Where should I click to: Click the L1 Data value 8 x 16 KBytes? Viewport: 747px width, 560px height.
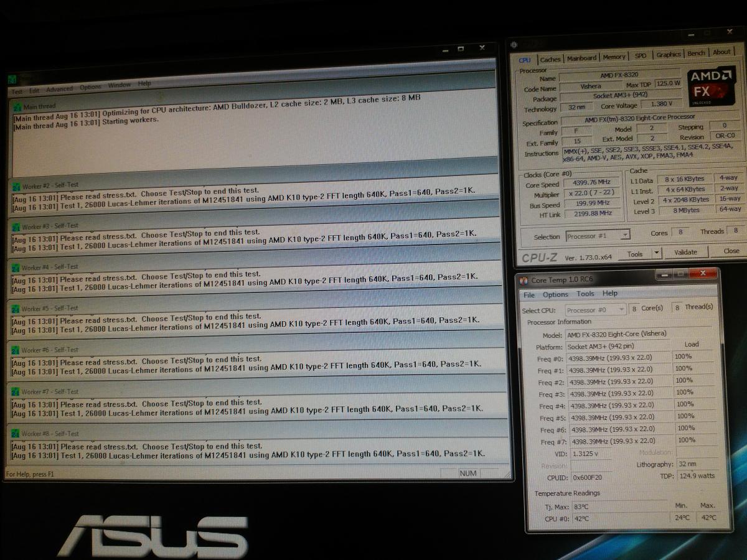coord(684,179)
